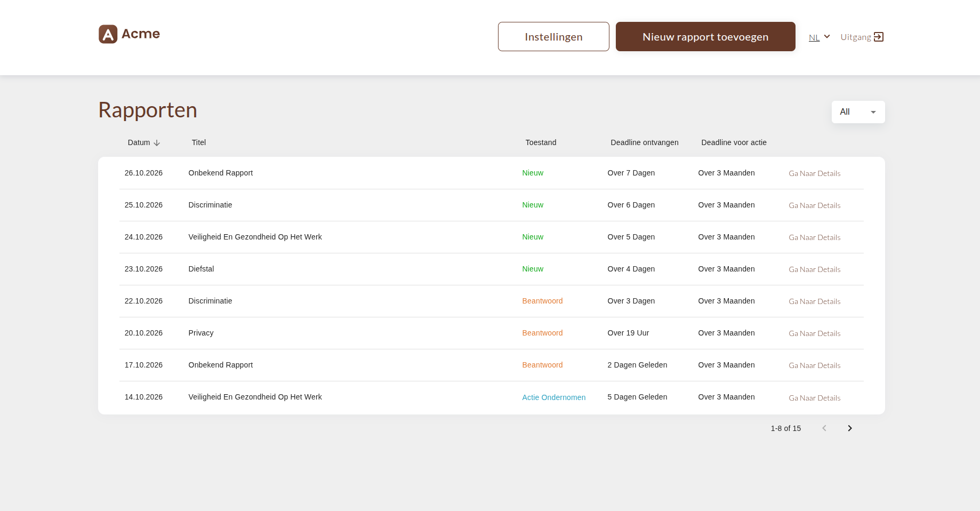The image size is (980, 511).
Task: Sort by the Datum arrow icon
Action: (x=157, y=143)
